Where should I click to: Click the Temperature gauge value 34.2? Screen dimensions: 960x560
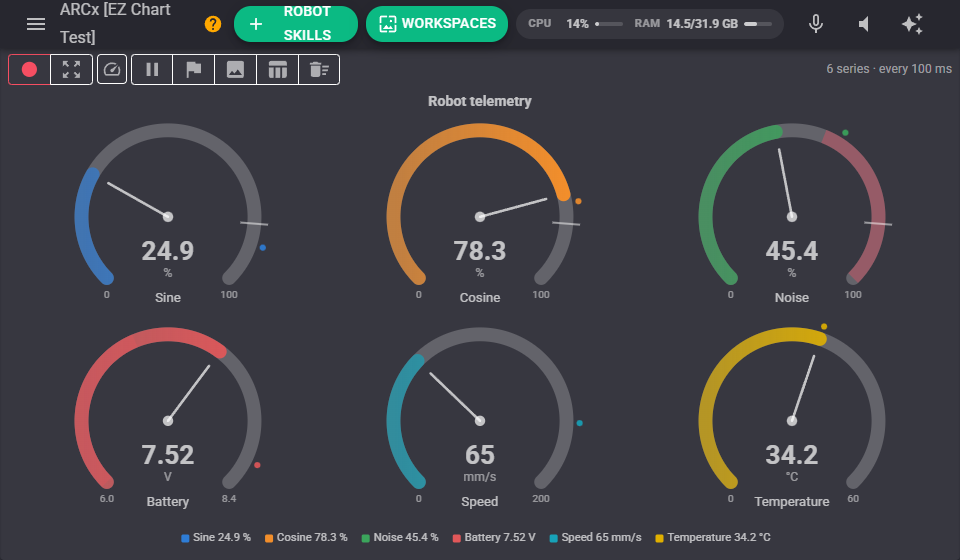coord(792,455)
